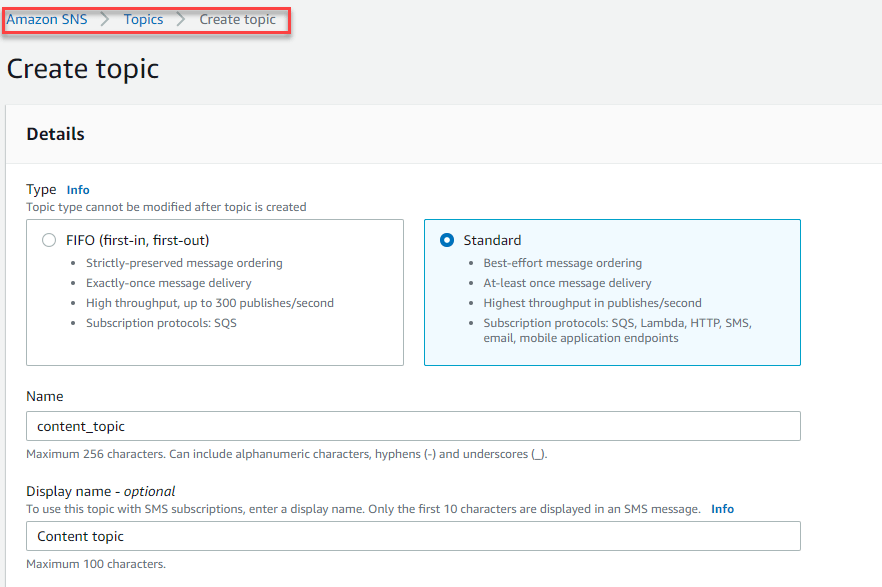
Task: Click the 'Maximum 100 characters' hint text
Action: (x=95, y=564)
